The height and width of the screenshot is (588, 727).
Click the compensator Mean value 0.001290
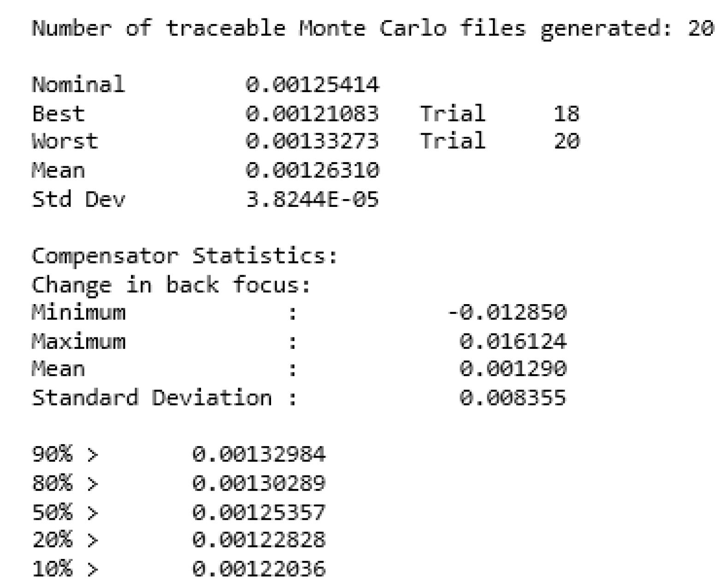[512, 369]
